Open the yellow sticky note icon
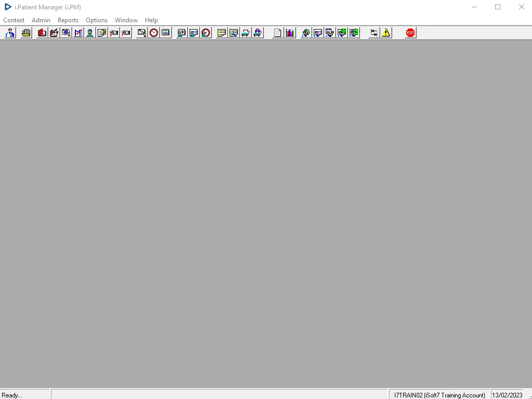The width and height of the screenshot is (532, 399). point(221,33)
